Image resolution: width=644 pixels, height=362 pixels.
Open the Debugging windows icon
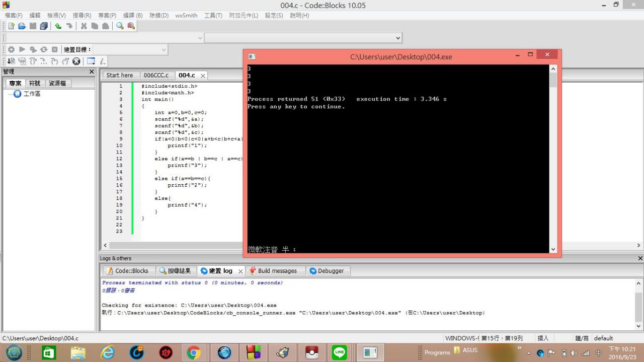tap(91, 61)
